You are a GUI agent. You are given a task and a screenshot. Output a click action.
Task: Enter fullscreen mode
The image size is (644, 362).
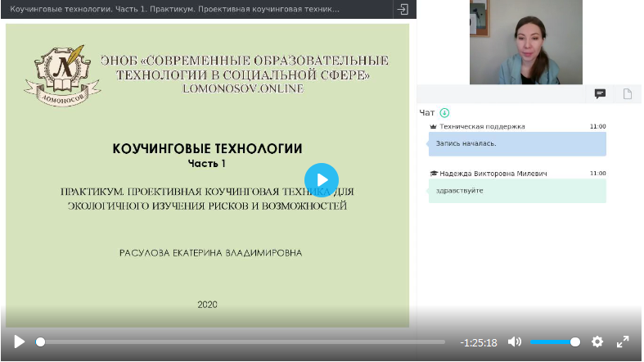623,342
